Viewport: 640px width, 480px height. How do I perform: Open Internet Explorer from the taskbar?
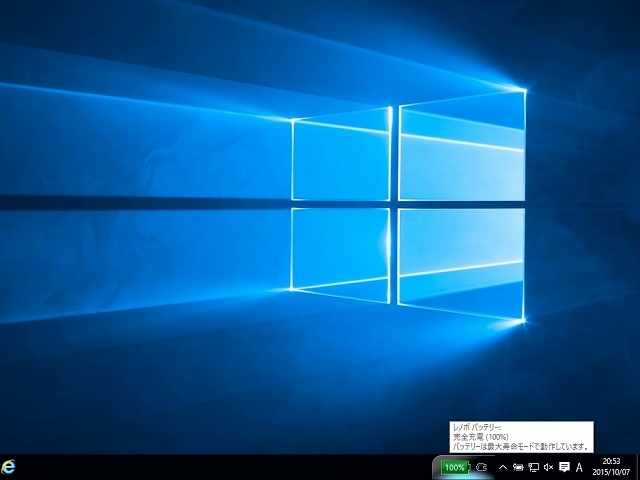8,467
